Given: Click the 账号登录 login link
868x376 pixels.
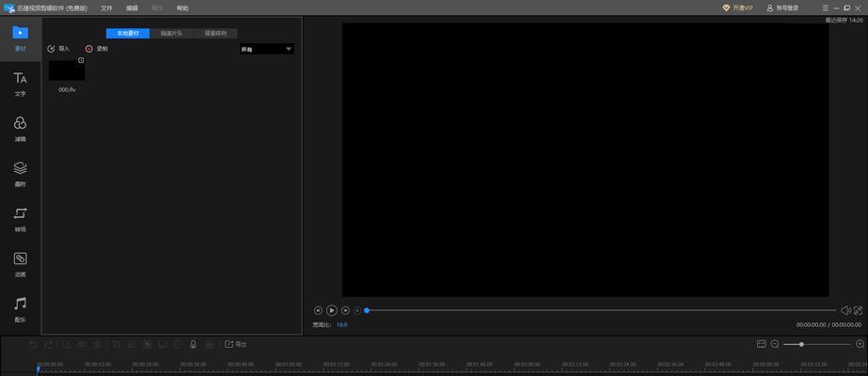Looking at the screenshot, I should pos(782,8).
